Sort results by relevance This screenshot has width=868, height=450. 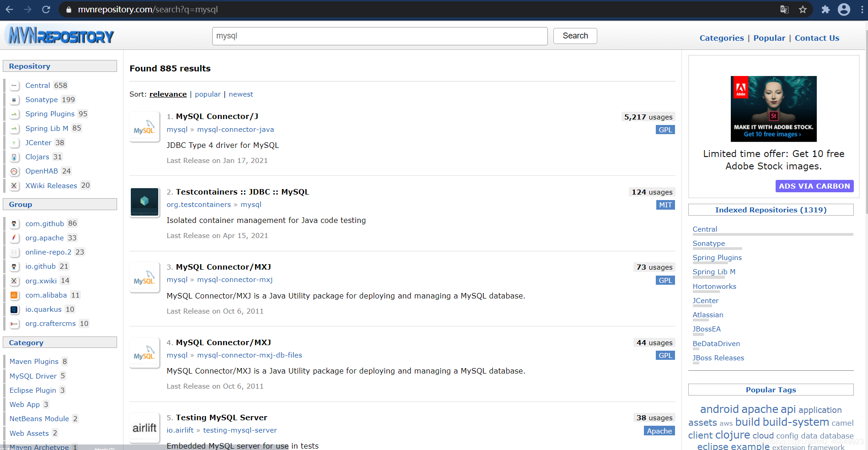pyautogui.click(x=168, y=94)
